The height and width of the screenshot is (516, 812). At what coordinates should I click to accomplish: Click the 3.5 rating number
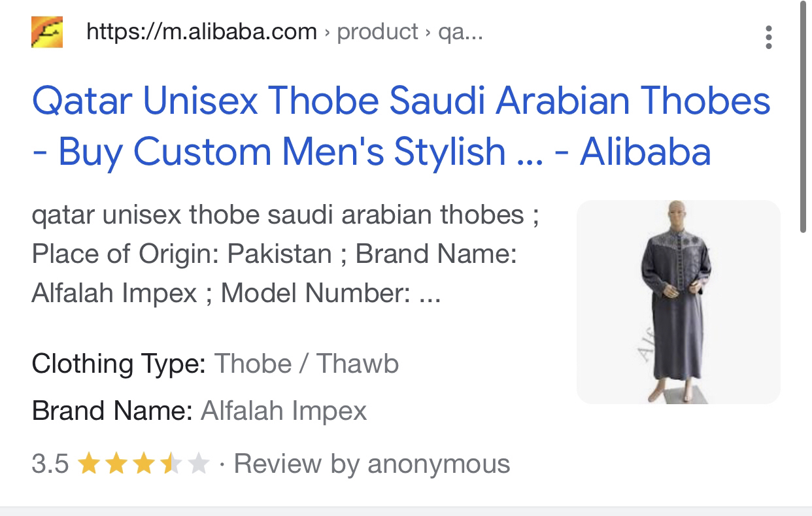point(50,464)
